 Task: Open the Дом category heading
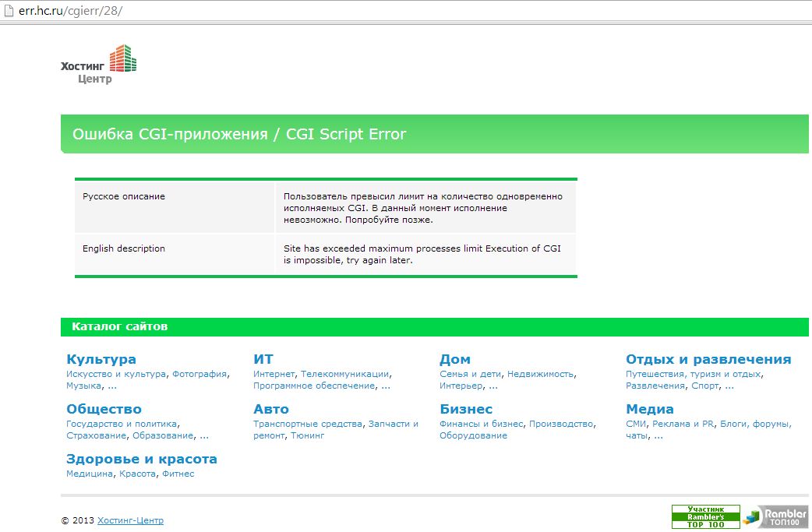pyautogui.click(x=455, y=359)
